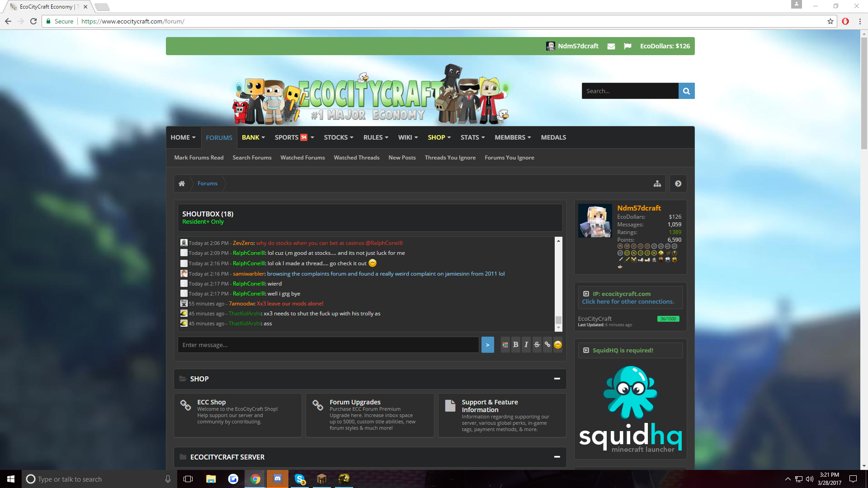Click the insert link icon in shoutbox
868x488 pixels.
coord(547,345)
